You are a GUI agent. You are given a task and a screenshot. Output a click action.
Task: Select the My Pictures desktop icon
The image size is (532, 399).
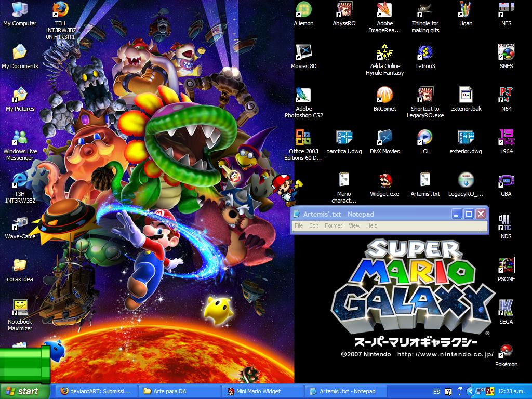20,95
